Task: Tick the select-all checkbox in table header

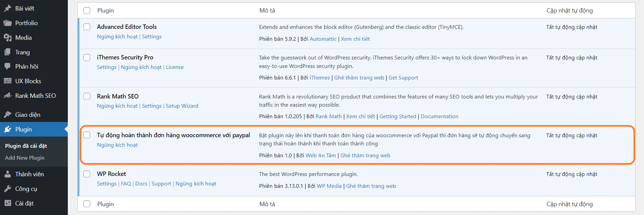Action: click(x=87, y=11)
